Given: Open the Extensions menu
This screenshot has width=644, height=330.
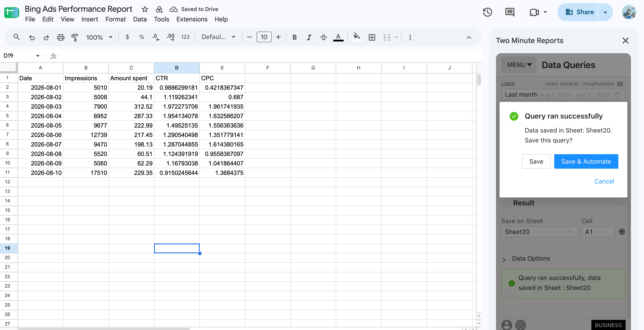Looking at the screenshot, I should (192, 19).
